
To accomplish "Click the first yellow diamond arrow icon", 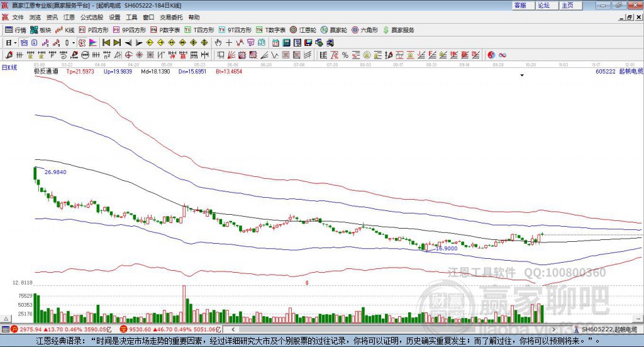I will pos(150,43).
